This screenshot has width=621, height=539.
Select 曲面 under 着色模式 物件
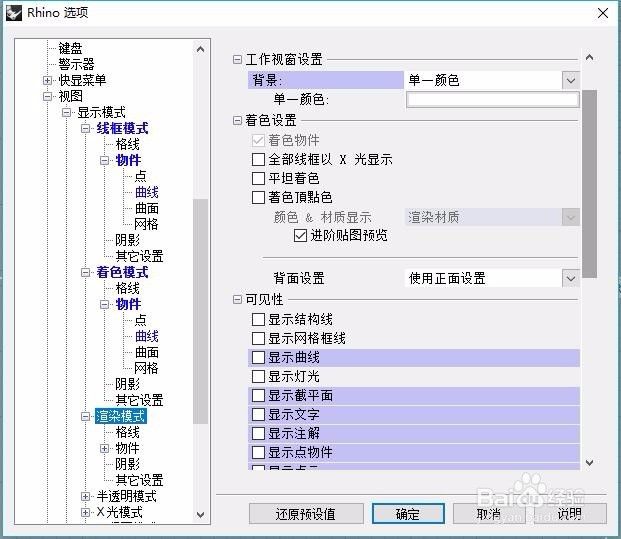[x=147, y=352]
